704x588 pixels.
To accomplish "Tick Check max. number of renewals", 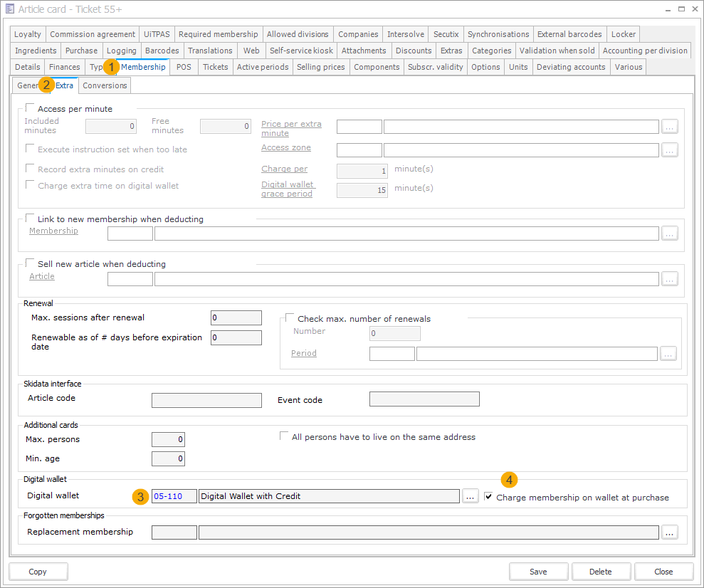I will pos(290,318).
